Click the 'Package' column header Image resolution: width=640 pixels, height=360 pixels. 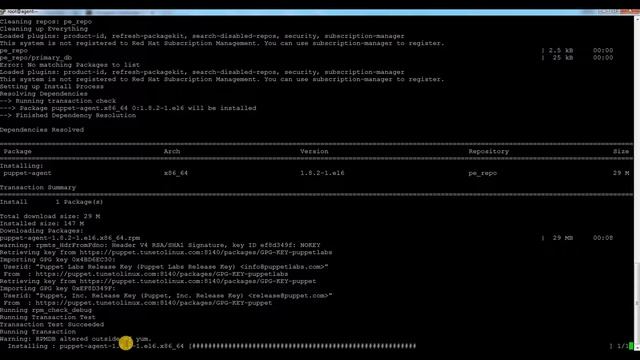18,151
